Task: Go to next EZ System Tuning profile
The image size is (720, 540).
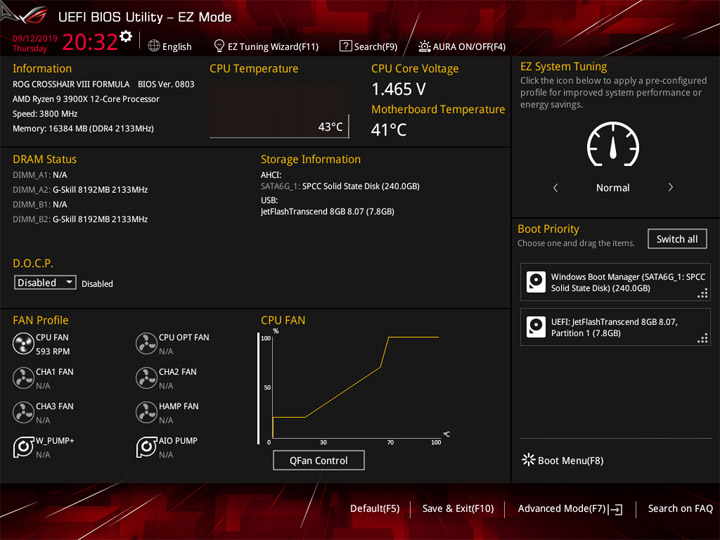Action: point(670,187)
